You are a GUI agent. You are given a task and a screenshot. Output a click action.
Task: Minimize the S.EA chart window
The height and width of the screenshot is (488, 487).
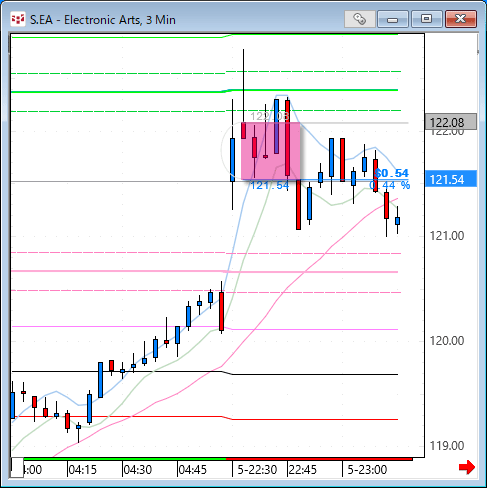pyautogui.click(x=393, y=19)
